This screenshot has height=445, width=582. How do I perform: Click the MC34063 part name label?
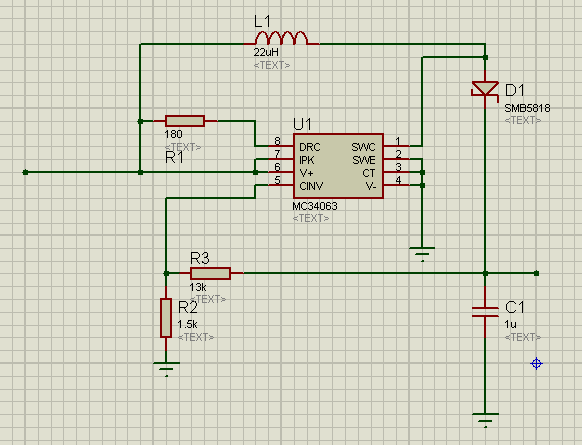(x=315, y=206)
